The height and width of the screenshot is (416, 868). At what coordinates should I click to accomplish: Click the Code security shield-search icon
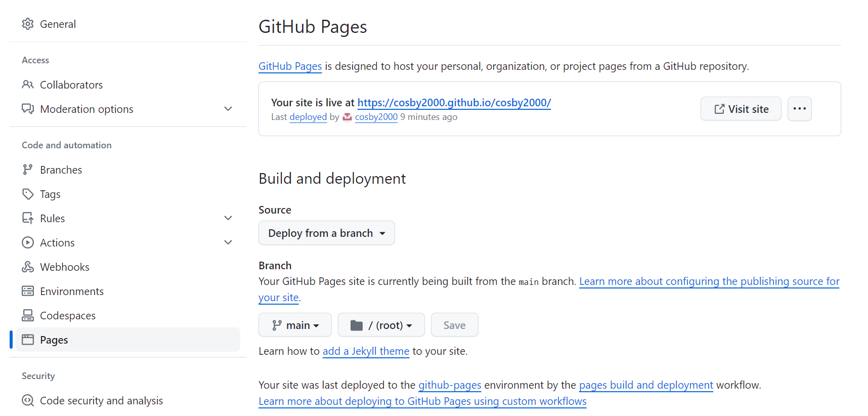pyautogui.click(x=28, y=400)
